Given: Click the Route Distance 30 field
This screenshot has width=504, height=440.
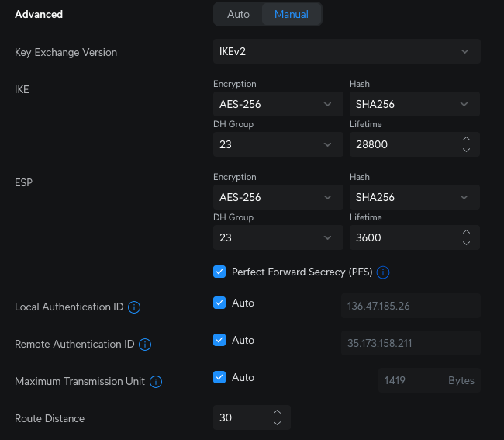Looking at the screenshot, I should 252,417.
